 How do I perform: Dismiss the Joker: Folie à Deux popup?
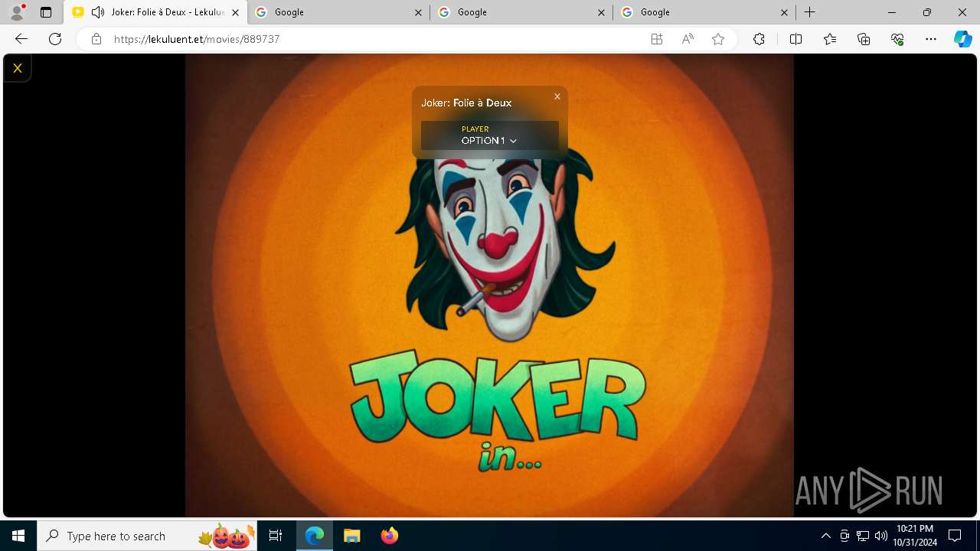(557, 96)
